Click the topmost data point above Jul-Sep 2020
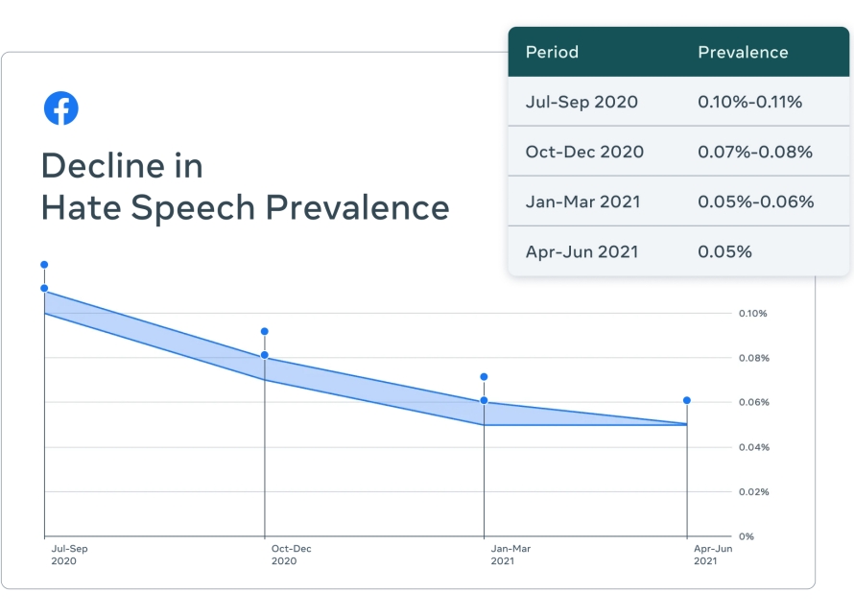The width and height of the screenshot is (854, 616). tap(44, 265)
